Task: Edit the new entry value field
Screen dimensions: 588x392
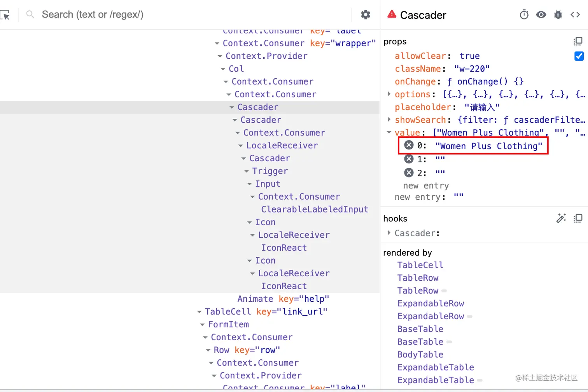Action: (x=458, y=197)
